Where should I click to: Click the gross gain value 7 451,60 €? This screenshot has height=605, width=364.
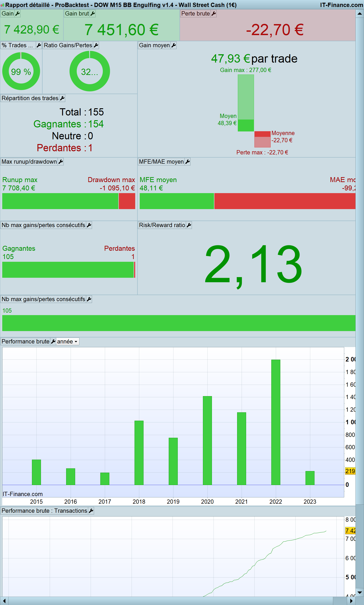coord(122,30)
